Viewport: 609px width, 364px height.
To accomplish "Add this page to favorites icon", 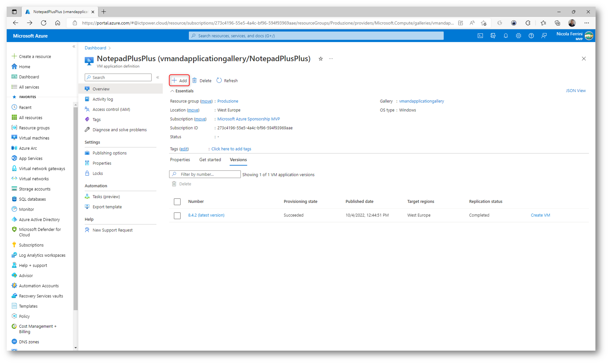I will tap(484, 23).
